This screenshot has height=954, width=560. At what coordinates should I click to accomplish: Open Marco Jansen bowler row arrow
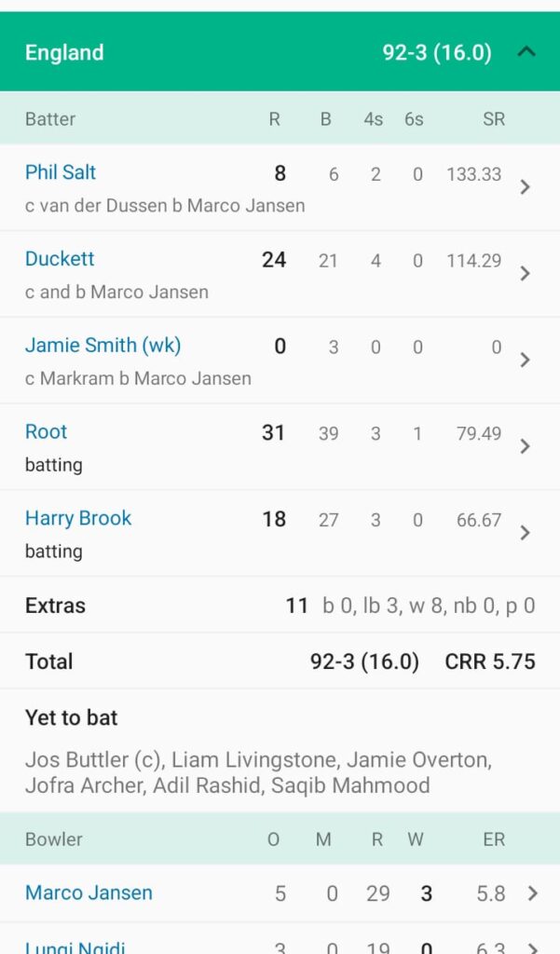click(x=533, y=893)
